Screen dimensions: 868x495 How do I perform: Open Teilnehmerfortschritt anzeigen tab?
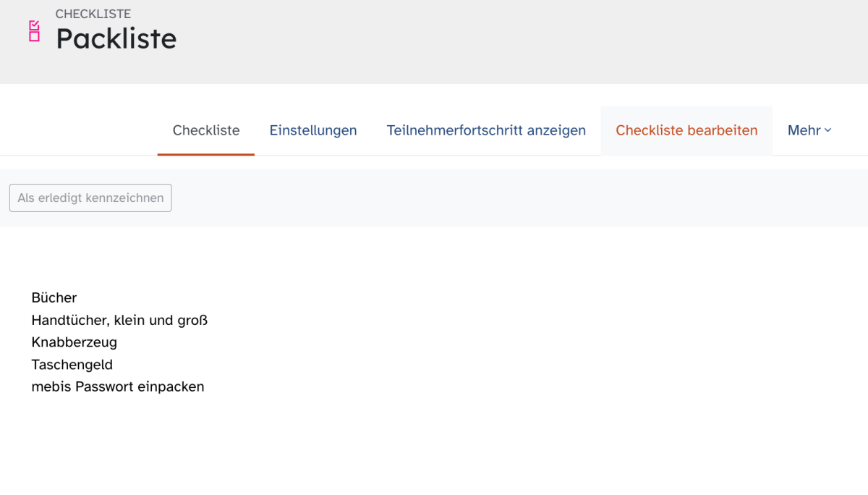486,130
